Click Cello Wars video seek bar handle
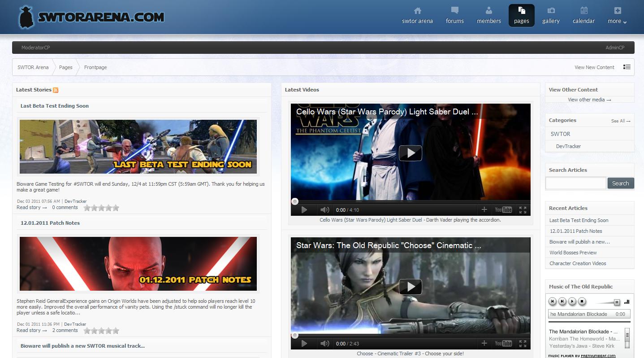This screenshot has width=644, height=358. pyautogui.click(x=295, y=201)
